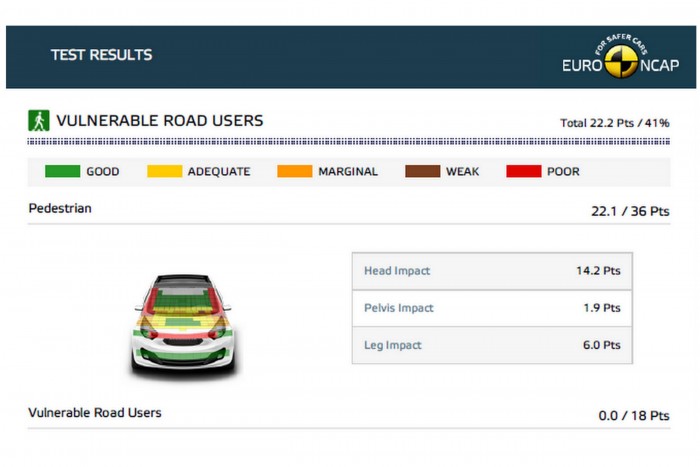Click the Pelvis Impact row label
Screen dimensions: 700x467
click(x=399, y=308)
